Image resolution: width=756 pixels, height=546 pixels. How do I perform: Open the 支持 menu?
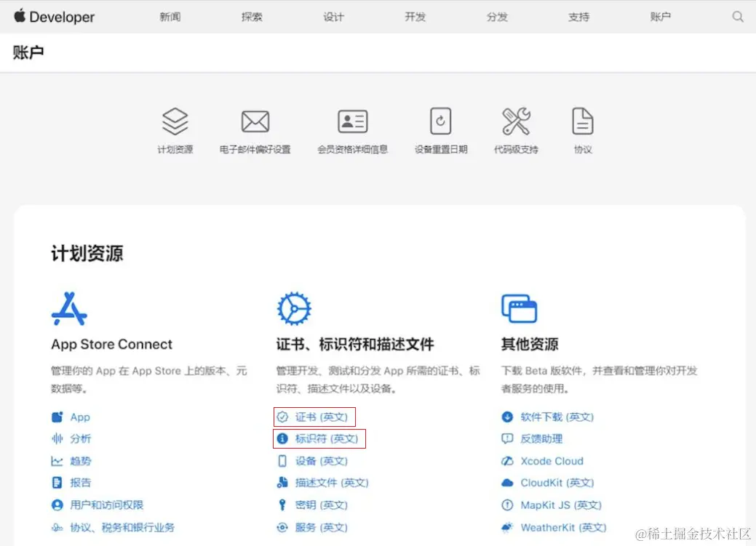[x=578, y=17]
